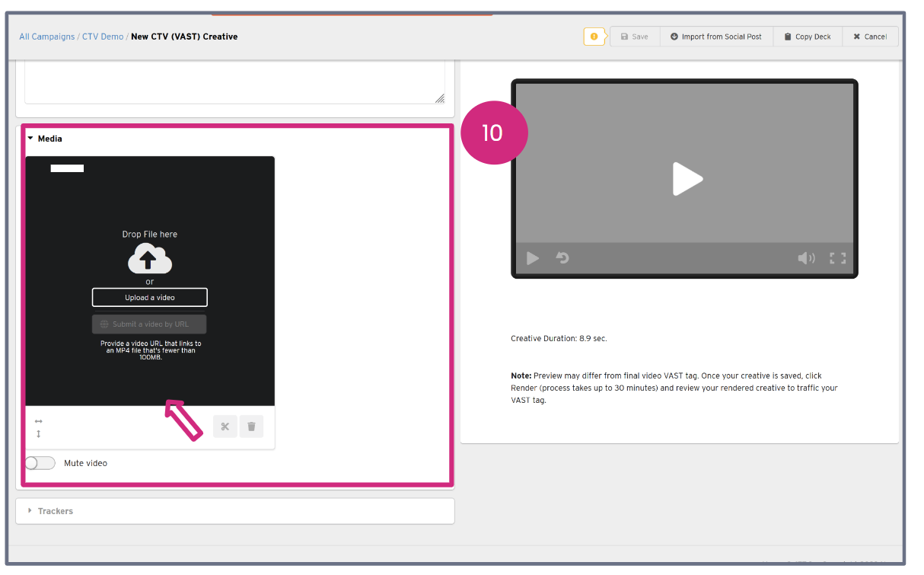Viewport: 924px width, 575px height.
Task: Click Import from Social Post button
Action: point(715,37)
